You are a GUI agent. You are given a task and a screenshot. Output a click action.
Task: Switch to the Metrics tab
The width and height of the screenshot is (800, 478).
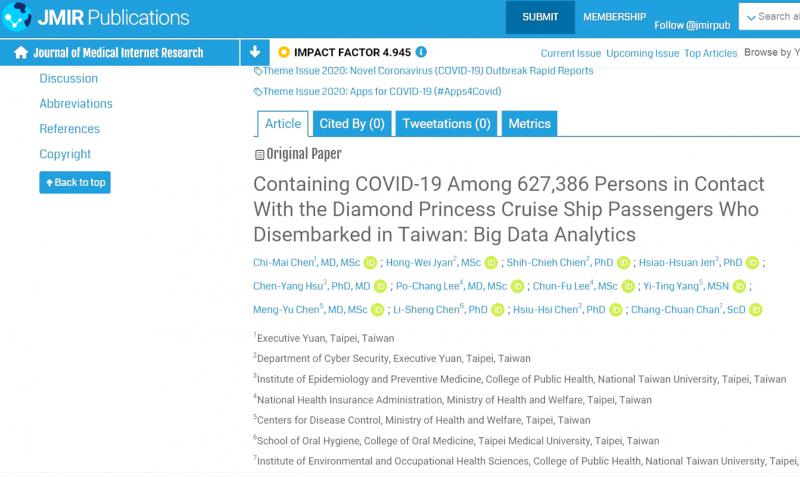pos(529,123)
